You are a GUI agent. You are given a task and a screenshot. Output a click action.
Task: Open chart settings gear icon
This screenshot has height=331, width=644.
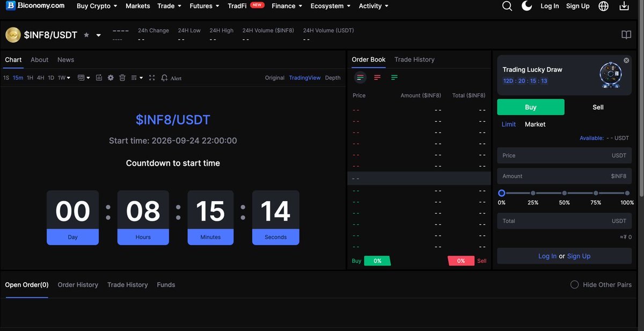[111, 78]
